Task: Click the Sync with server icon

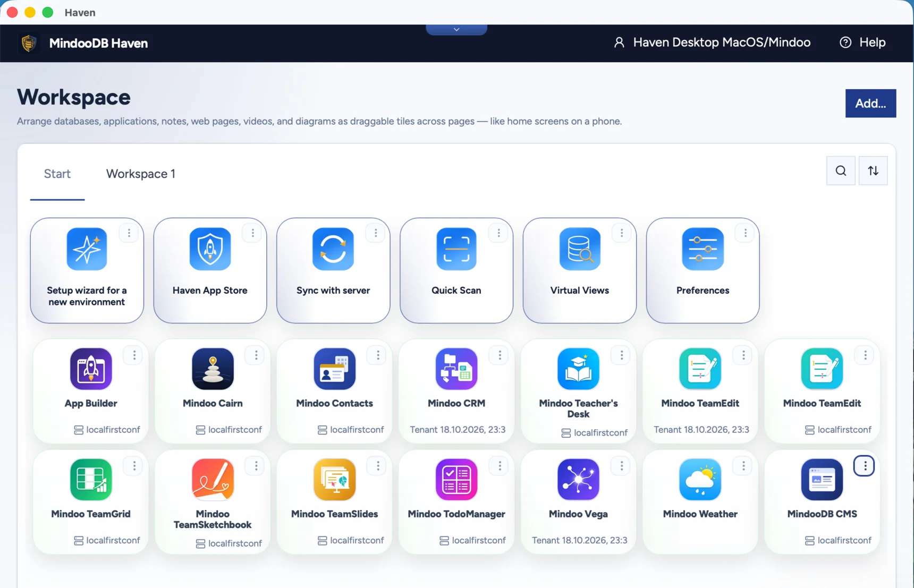Action: click(x=333, y=249)
